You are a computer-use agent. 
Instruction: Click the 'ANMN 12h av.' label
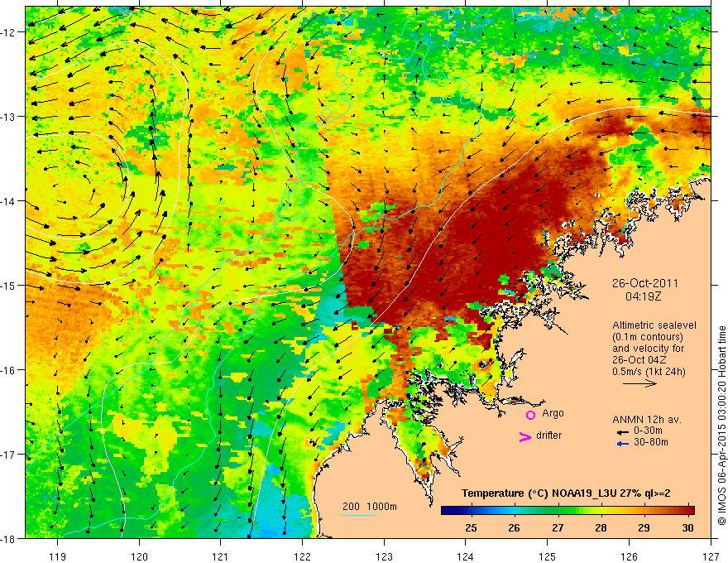click(x=647, y=420)
